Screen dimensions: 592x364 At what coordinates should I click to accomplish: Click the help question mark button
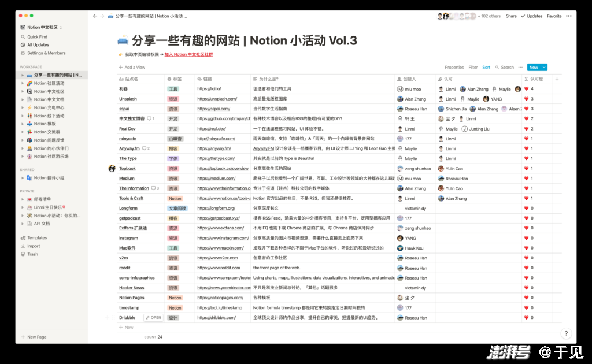tap(566, 333)
